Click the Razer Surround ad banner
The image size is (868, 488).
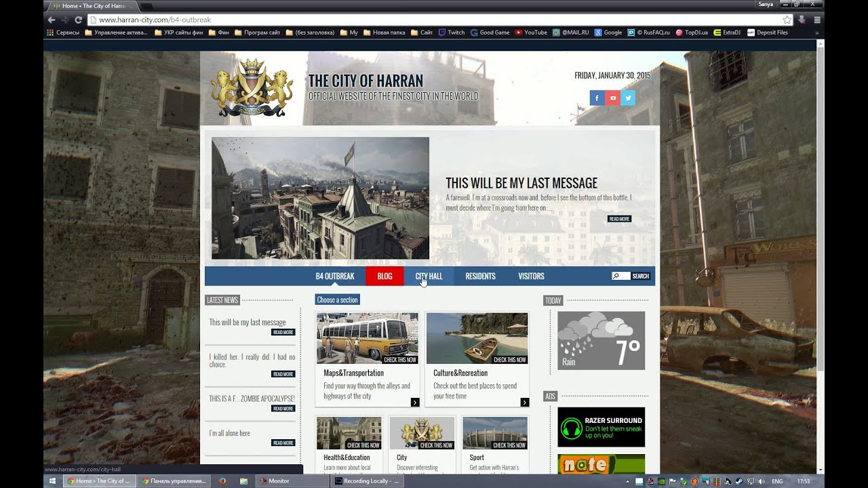click(601, 427)
